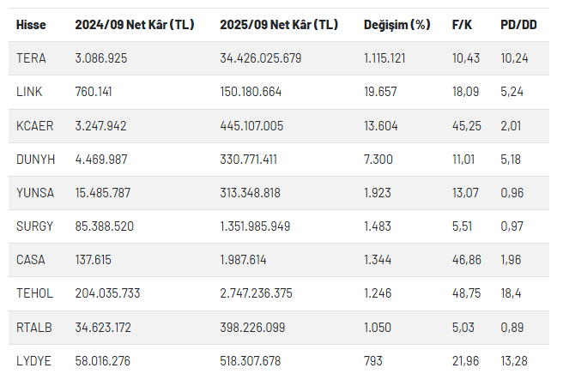Click the LINK stock symbol
The image size is (563, 392).
(x=29, y=92)
